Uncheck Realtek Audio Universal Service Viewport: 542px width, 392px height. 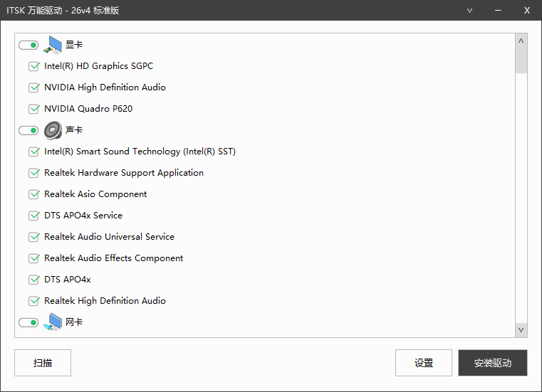coord(34,237)
